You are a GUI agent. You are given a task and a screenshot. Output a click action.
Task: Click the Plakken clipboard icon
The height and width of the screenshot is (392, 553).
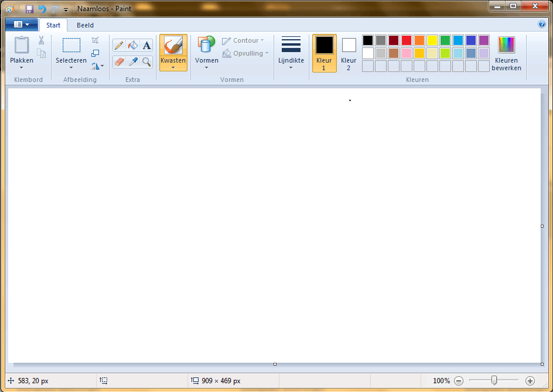22,46
